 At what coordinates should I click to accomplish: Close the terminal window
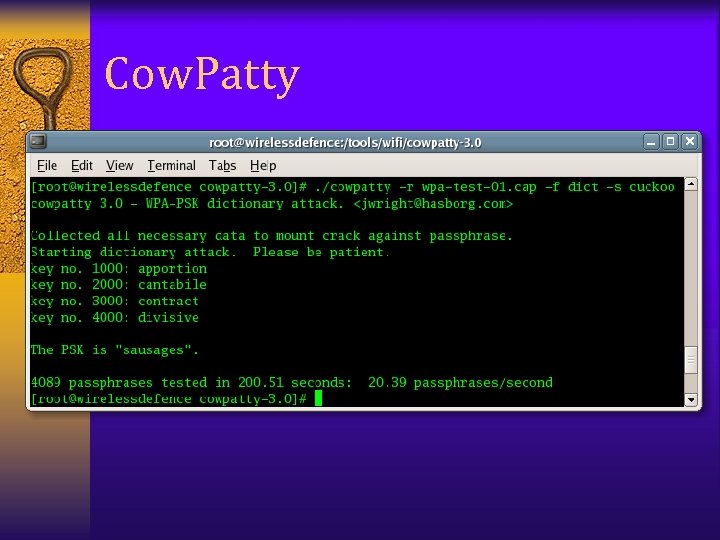coord(690,142)
